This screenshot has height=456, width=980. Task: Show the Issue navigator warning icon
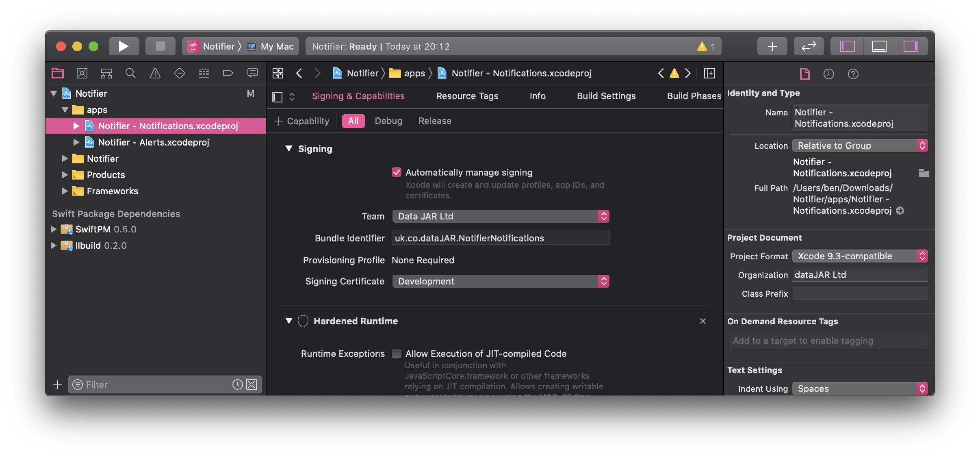(155, 73)
